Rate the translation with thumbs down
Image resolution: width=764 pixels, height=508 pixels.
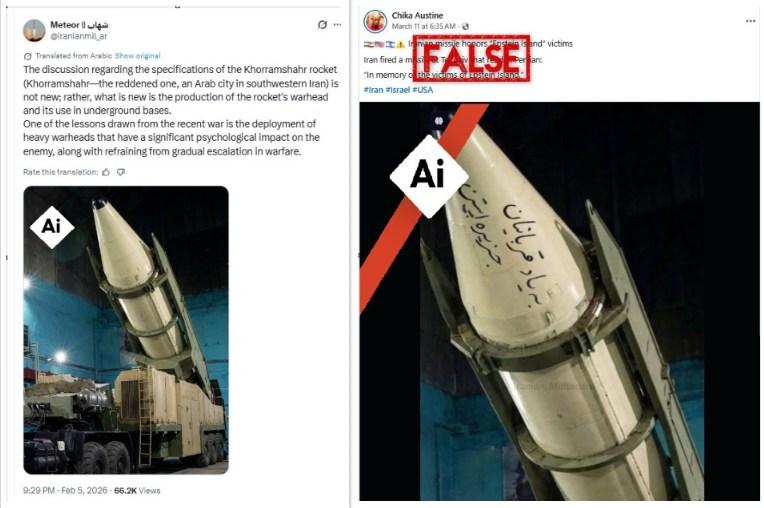pos(121,172)
